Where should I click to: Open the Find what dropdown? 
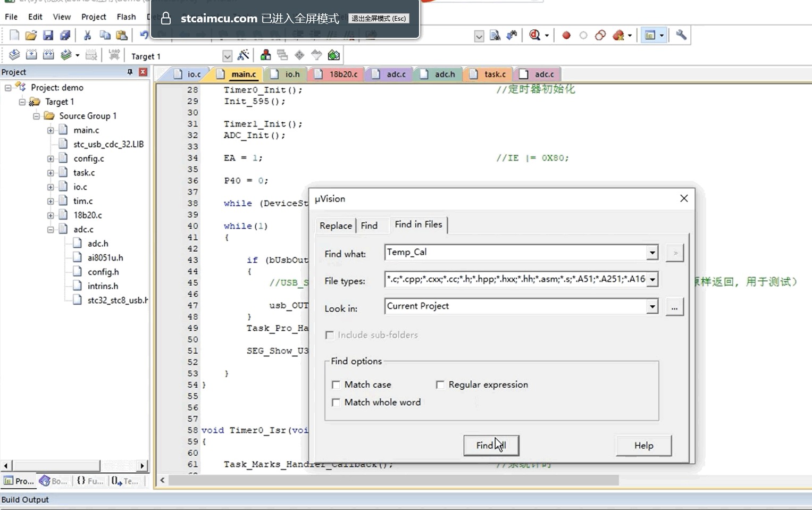tap(652, 253)
